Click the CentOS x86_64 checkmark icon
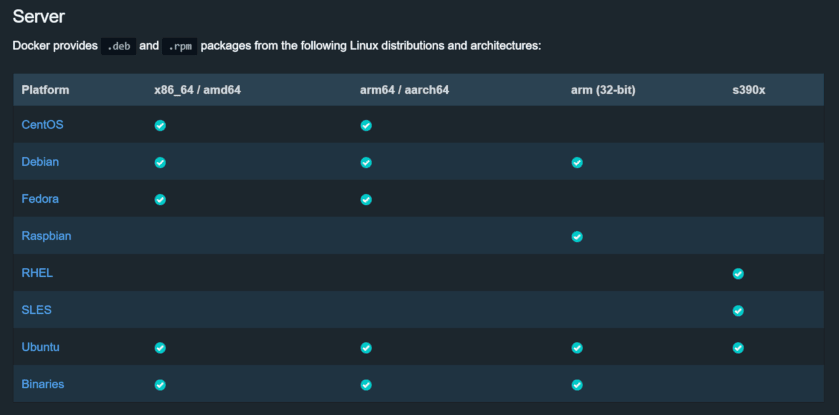The width and height of the screenshot is (839, 415). tap(160, 125)
